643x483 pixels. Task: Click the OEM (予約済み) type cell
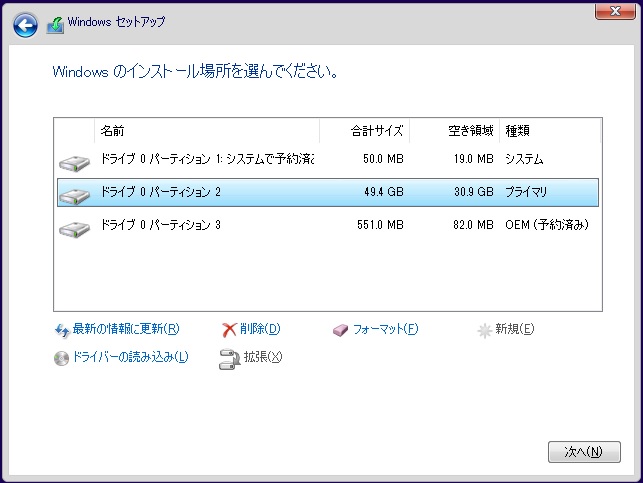point(547,225)
